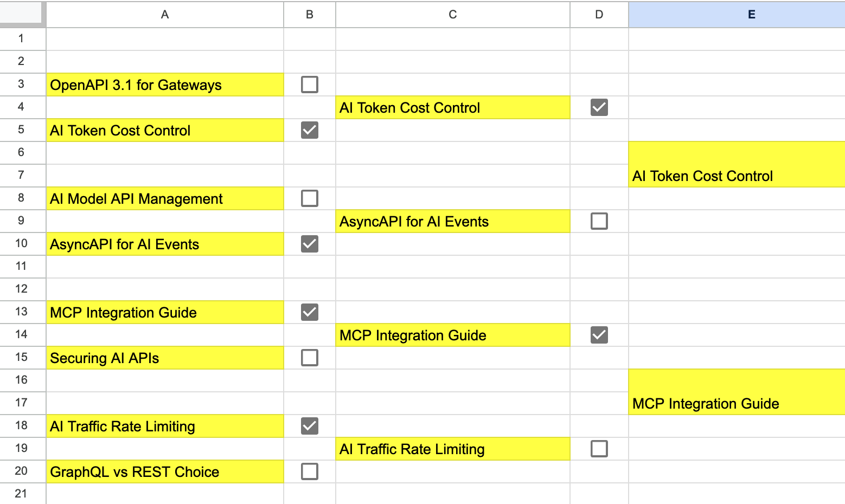The width and height of the screenshot is (845, 504).
Task: Select the AI Traffic Rate Limiting cell in column C
Action: (x=453, y=449)
